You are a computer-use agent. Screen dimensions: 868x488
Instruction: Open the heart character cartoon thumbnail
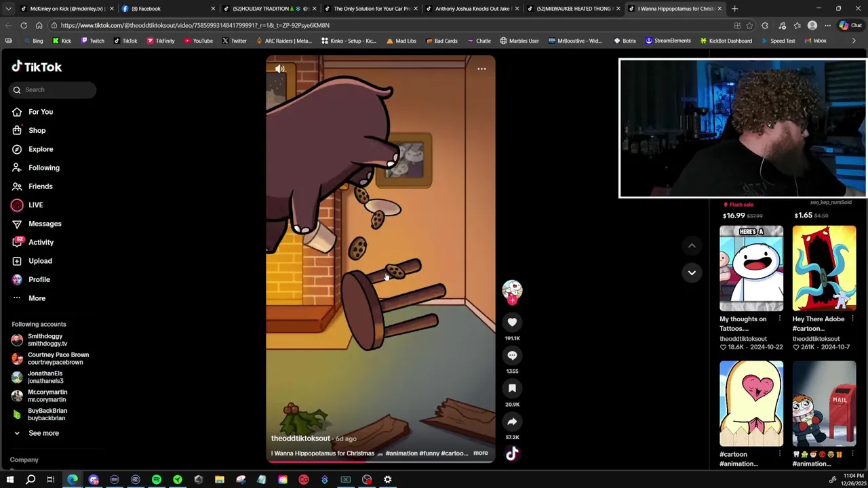click(x=751, y=404)
